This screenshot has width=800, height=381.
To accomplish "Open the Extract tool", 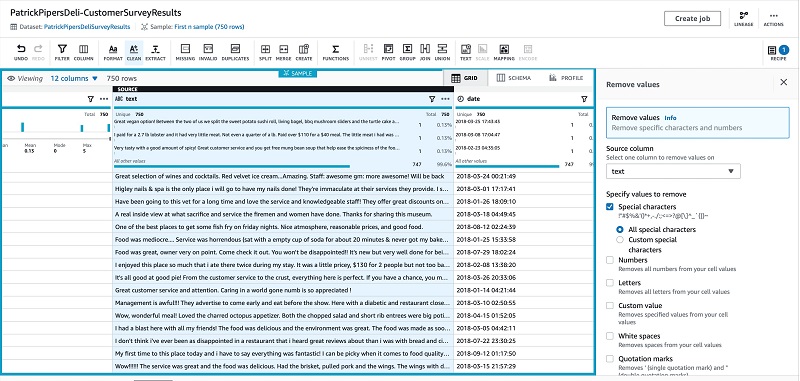I will click(x=155, y=52).
